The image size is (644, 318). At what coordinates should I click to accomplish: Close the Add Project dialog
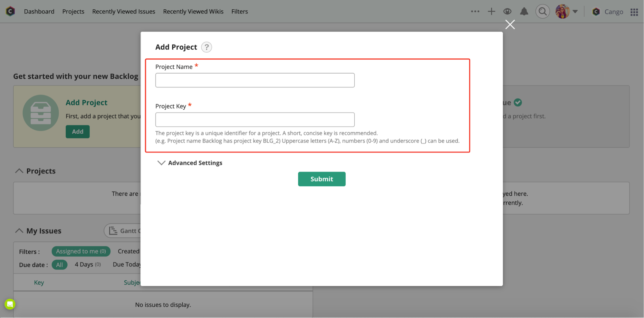click(x=510, y=25)
